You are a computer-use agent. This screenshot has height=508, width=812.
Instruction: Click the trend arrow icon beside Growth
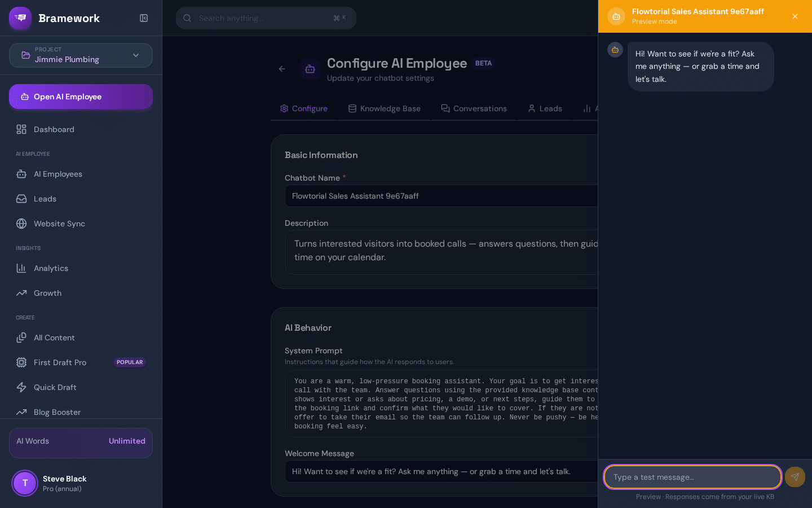pos(21,293)
